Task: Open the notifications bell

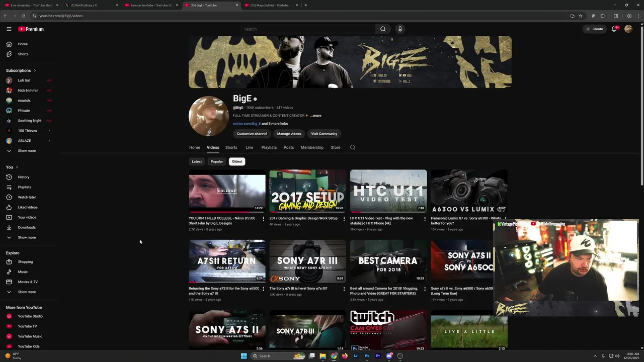Action: pyautogui.click(x=614, y=29)
